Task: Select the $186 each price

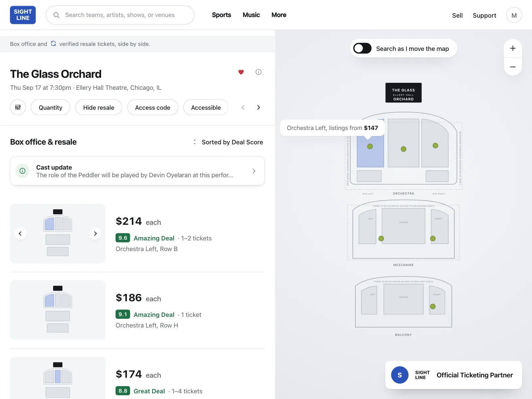Action: [138, 298]
